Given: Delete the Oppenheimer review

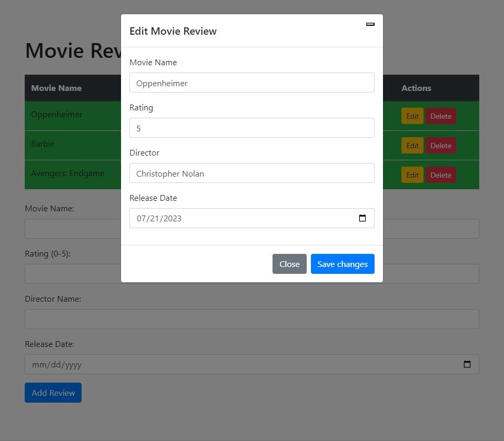Looking at the screenshot, I should coord(441,116).
